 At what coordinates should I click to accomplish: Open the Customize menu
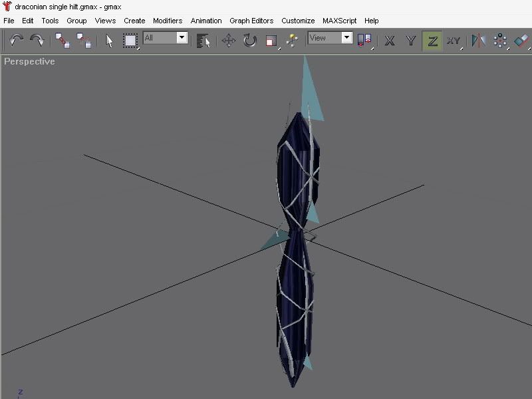click(x=298, y=21)
